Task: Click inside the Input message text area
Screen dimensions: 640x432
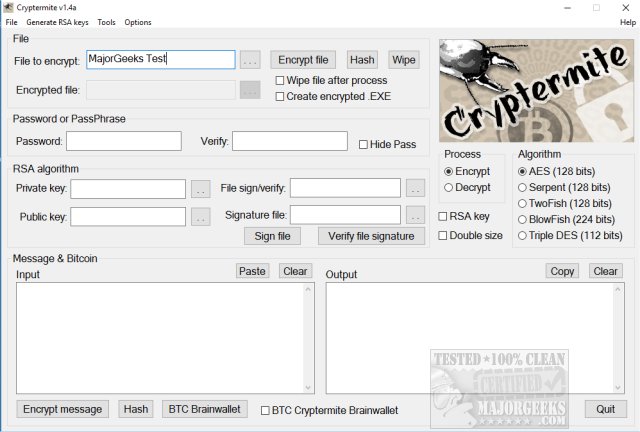Action: (x=160, y=338)
